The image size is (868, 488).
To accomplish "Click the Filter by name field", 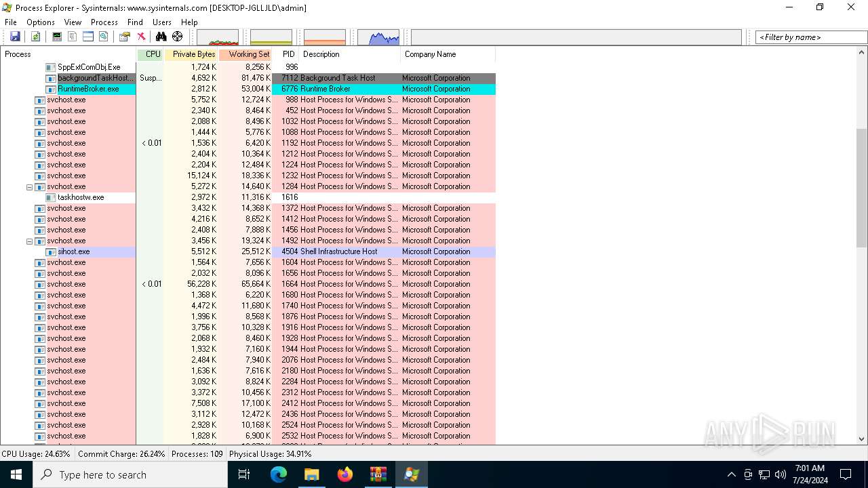I will [811, 37].
